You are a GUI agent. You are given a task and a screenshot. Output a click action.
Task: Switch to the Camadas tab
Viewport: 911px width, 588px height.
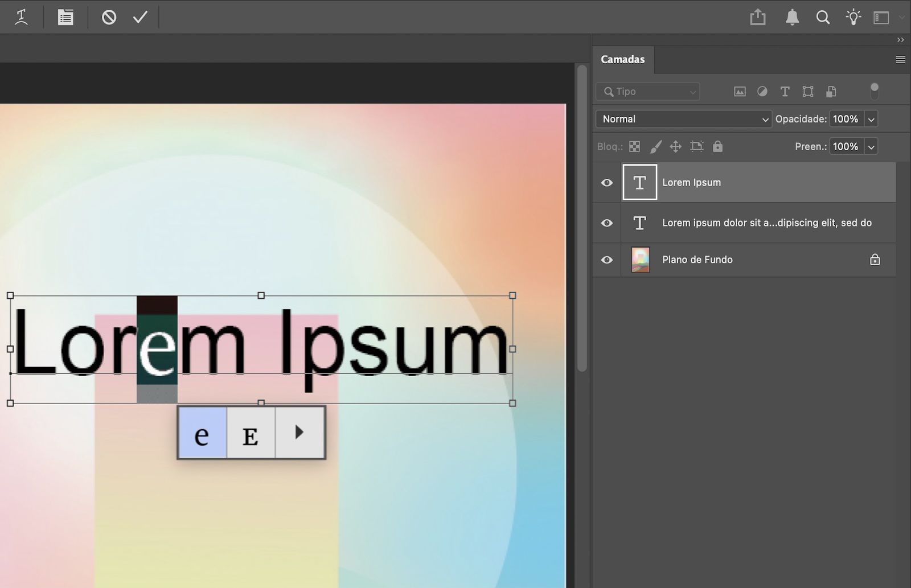coord(623,59)
